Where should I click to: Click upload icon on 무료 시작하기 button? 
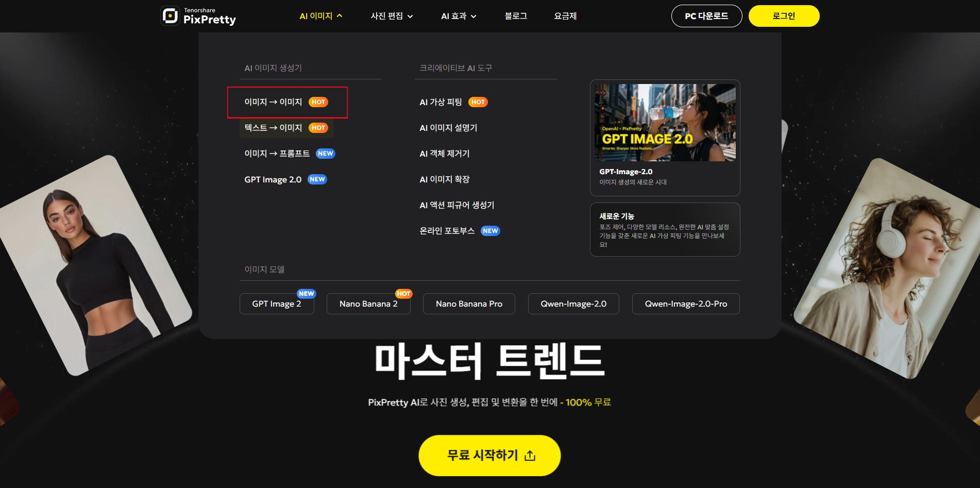[530, 456]
